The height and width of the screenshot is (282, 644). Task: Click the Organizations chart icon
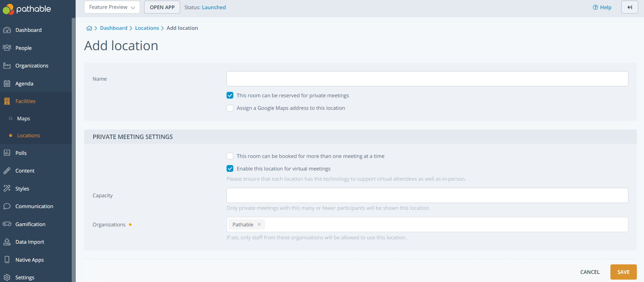pyautogui.click(x=7, y=66)
